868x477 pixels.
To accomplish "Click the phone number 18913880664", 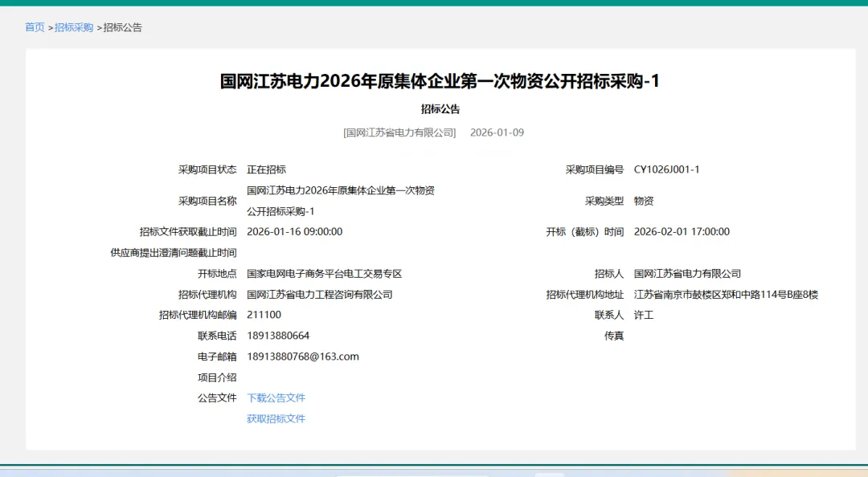I will (x=278, y=336).
